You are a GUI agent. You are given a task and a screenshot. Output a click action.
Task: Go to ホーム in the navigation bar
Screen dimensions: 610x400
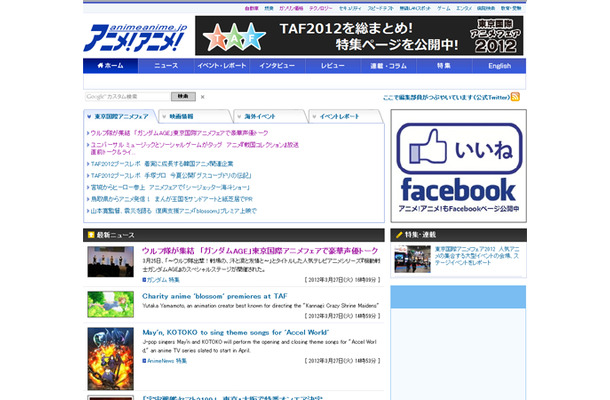pyautogui.click(x=110, y=66)
